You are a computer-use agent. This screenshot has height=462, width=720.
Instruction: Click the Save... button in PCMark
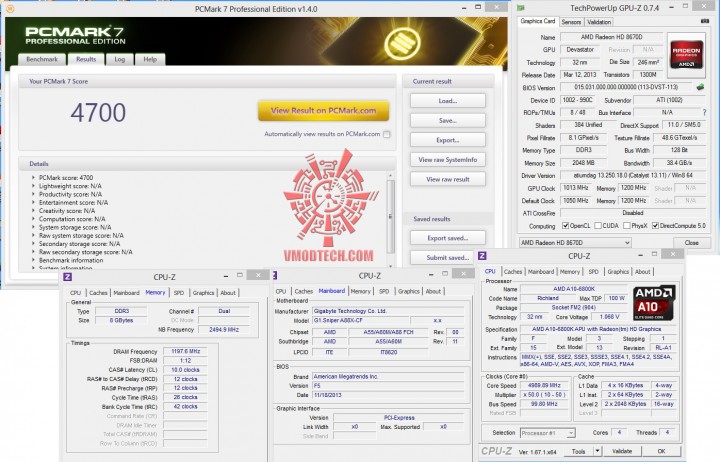pos(448,120)
